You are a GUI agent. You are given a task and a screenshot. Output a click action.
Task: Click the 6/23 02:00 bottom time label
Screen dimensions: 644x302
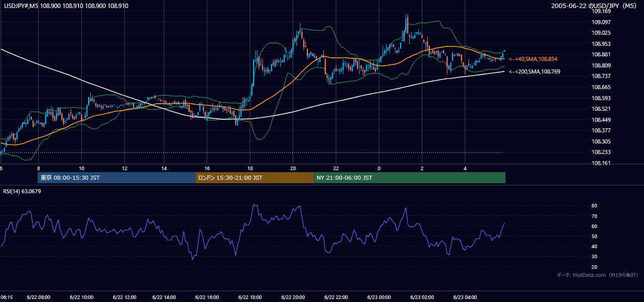(422, 297)
